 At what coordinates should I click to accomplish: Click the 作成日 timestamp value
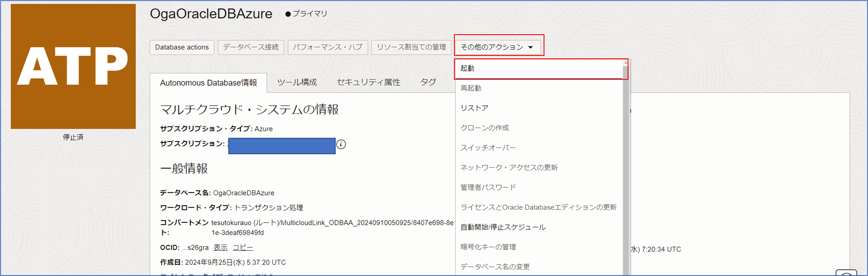(x=236, y=263)
